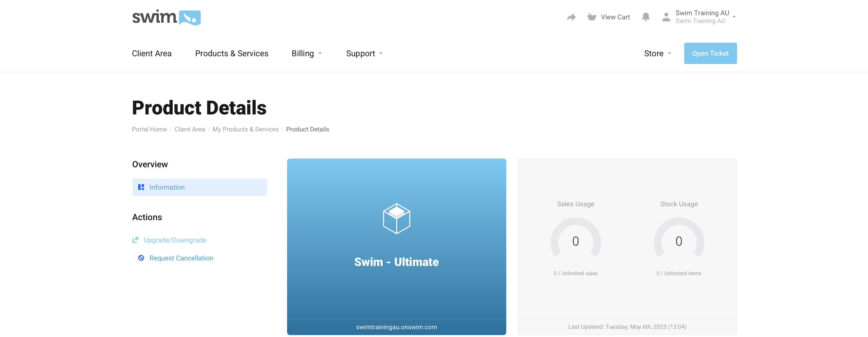
Task: Click the Information grid icon
Action: 141,187
